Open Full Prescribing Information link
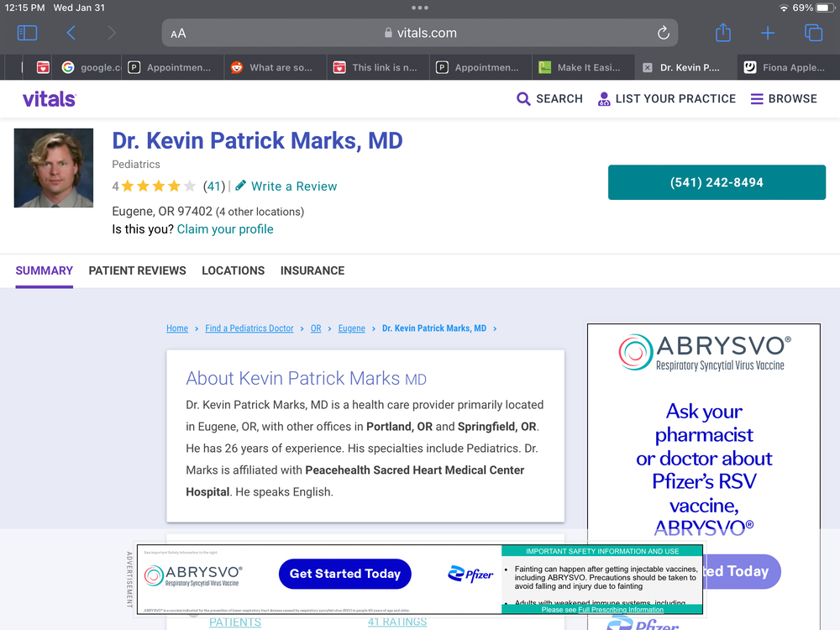The height and width of the screenshot is (630, 840). coord(621,610)
